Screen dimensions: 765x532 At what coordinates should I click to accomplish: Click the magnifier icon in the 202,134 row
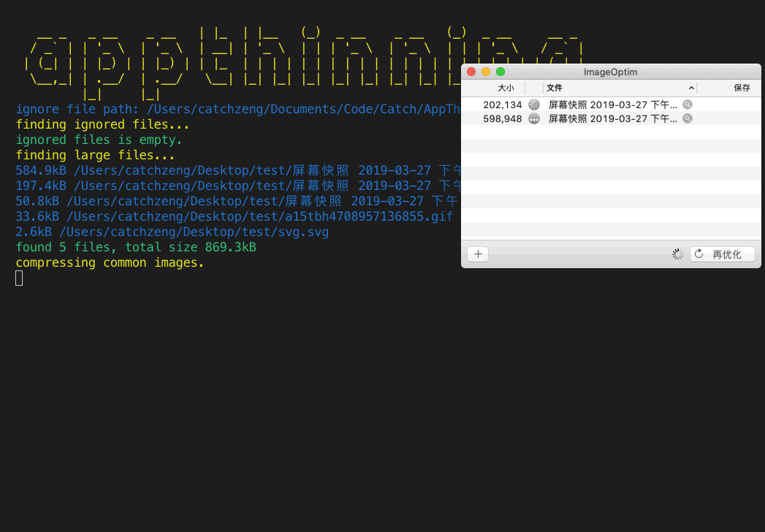688,104
